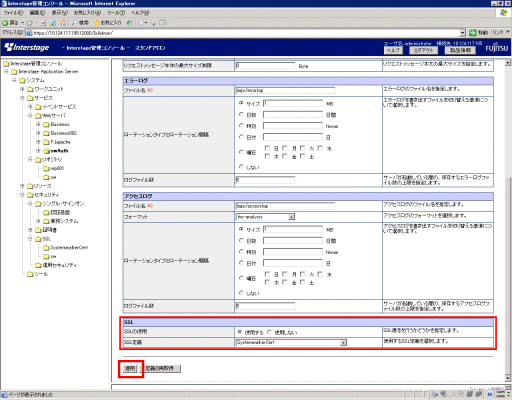Screen dimensions: 512x400
Task: Click the red Stop loading icon
Action: (x=43, y=23)
